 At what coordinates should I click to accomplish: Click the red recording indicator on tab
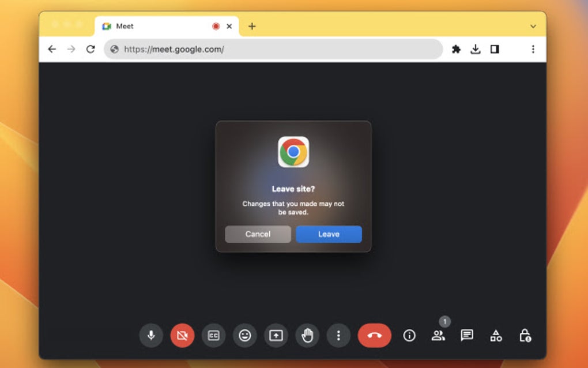[216, 27]
